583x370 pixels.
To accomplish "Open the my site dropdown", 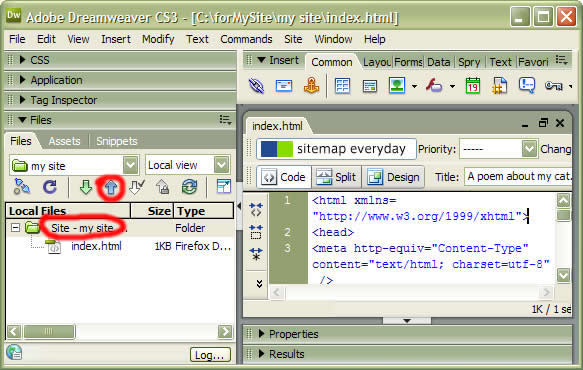I will (131, 165).
